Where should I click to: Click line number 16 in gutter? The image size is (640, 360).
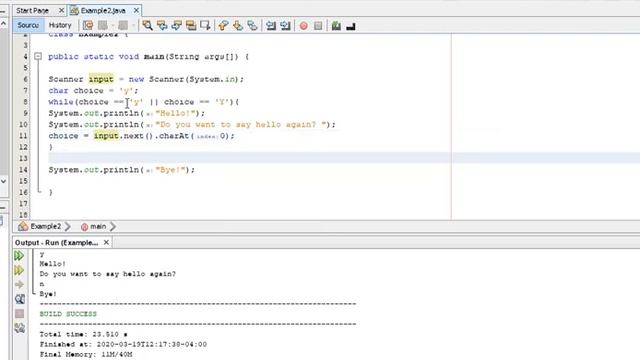coord(23,192)
